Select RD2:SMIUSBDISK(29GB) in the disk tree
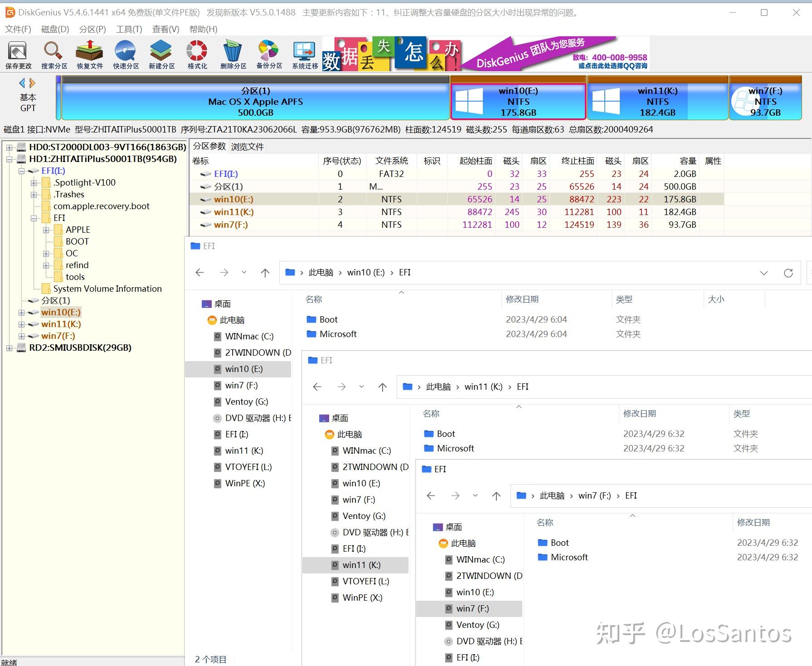 coord(80,348)
